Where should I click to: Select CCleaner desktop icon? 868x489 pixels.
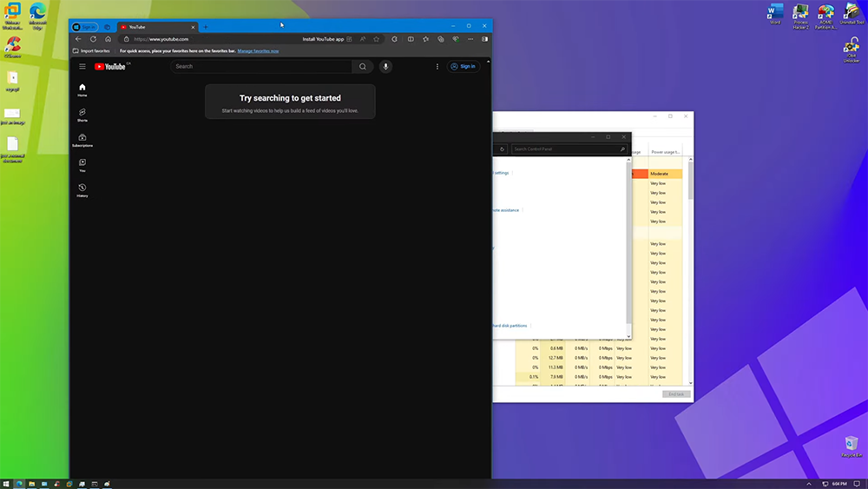[x=13, y=48]
